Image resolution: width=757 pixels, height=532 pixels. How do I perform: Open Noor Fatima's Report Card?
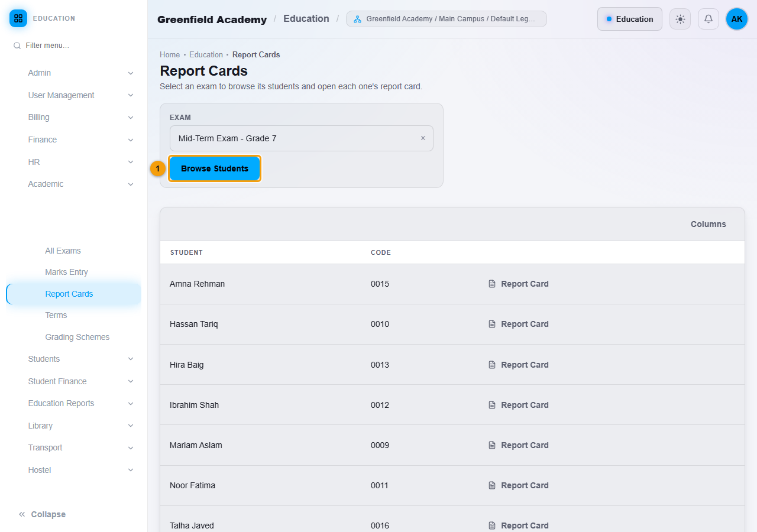519,485
